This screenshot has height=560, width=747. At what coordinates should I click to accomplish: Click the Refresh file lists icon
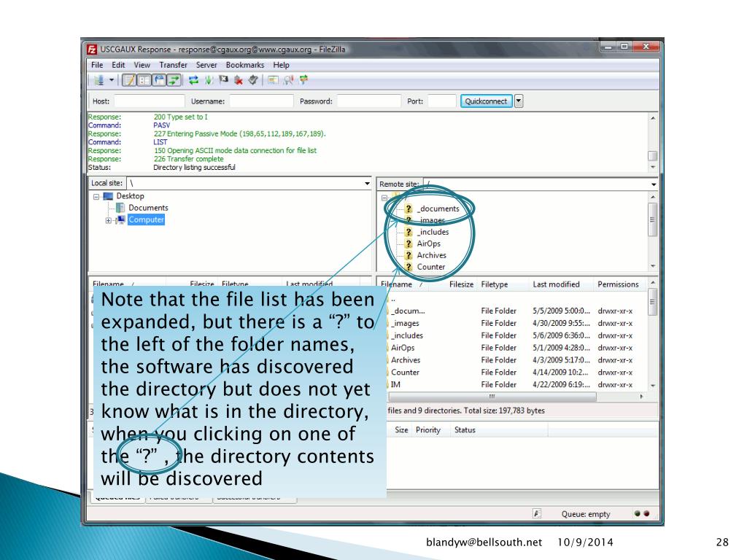click(193, 80)
